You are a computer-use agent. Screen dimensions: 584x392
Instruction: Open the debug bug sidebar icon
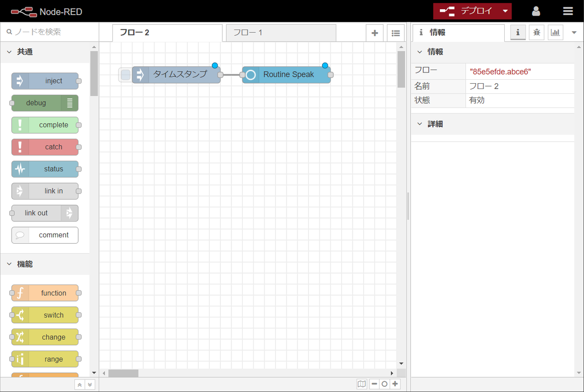537,33
